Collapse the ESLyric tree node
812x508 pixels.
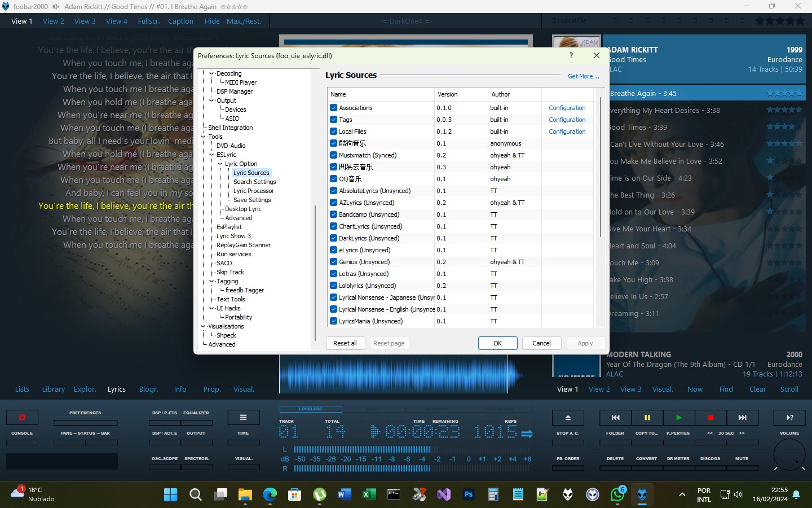coord(212,155)
